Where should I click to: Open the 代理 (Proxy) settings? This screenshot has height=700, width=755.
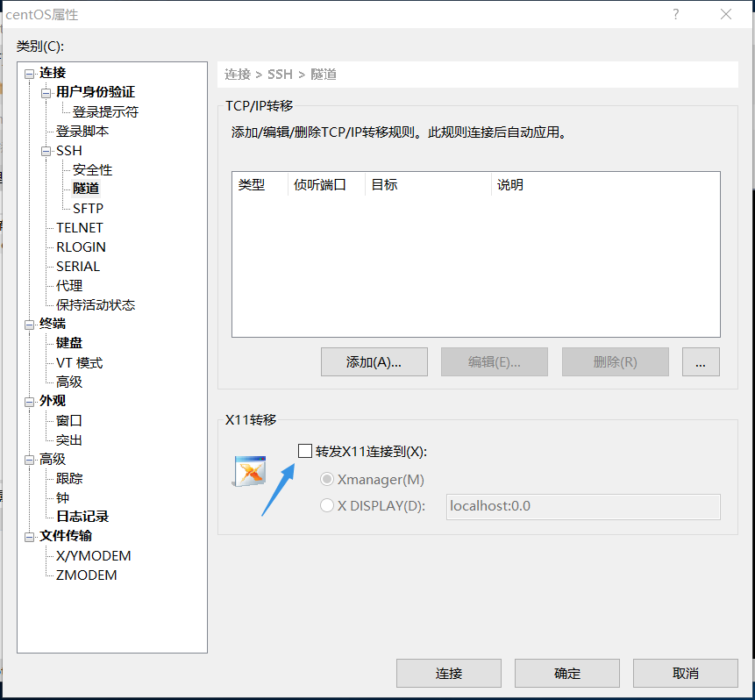pos(69,285)
